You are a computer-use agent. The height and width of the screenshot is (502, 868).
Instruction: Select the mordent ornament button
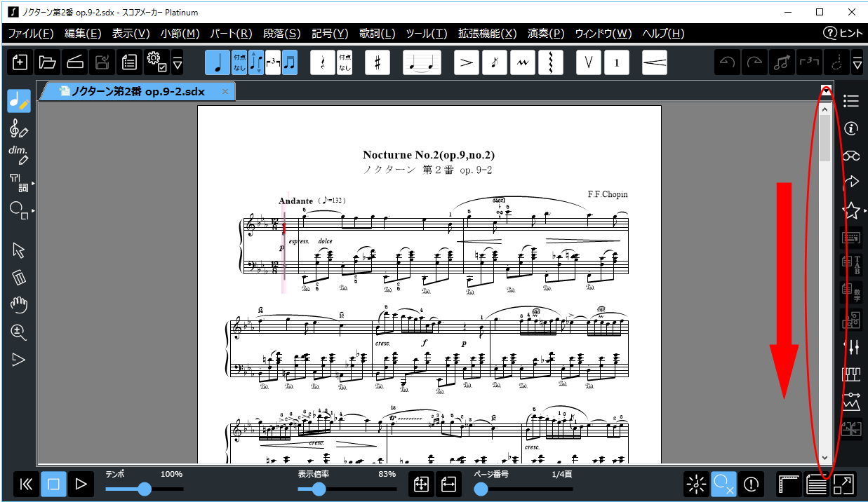[522, 62]
